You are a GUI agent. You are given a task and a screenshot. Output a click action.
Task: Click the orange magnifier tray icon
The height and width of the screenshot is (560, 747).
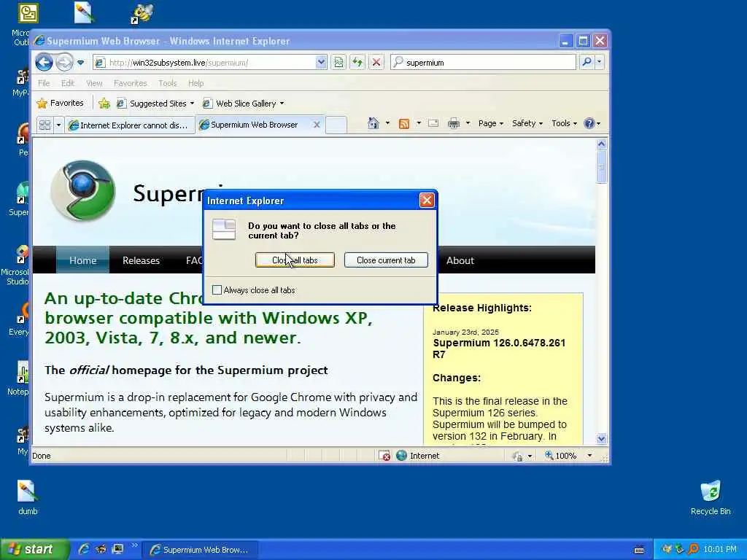[x=693, y=550]
